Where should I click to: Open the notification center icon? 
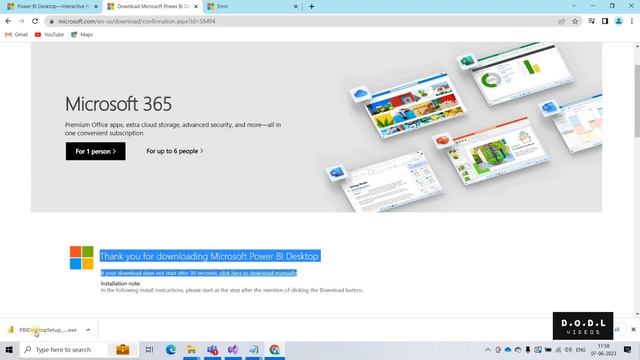click(x=627, y=350)
